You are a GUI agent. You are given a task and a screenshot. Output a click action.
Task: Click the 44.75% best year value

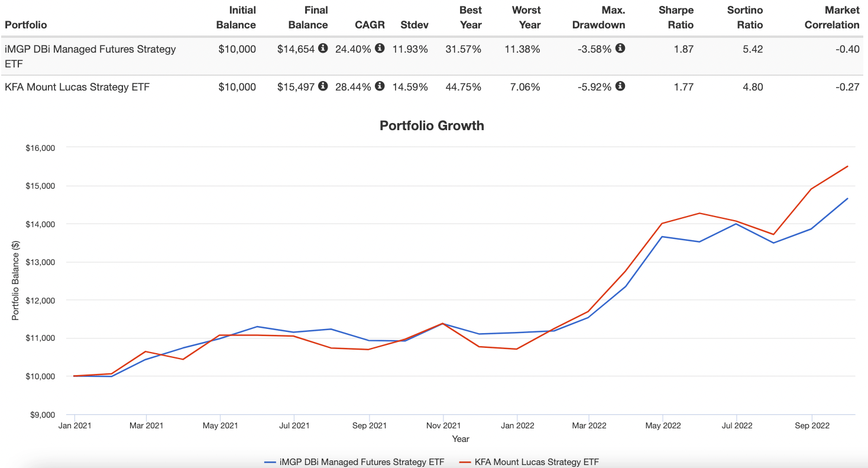[464, 87]
